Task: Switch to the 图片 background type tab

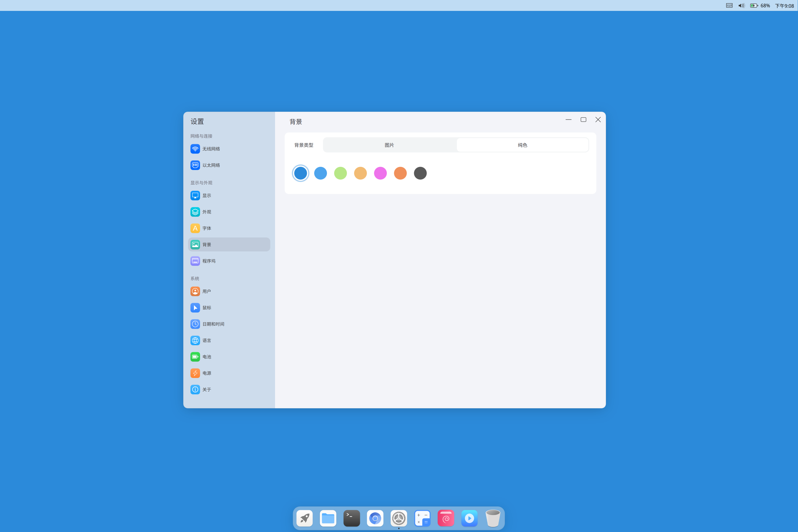Action: tap(389, 145)
